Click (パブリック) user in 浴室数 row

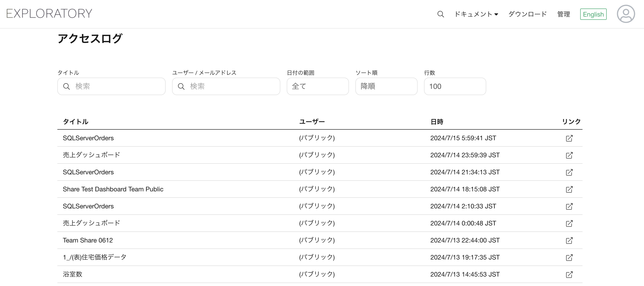coord(317,274)
